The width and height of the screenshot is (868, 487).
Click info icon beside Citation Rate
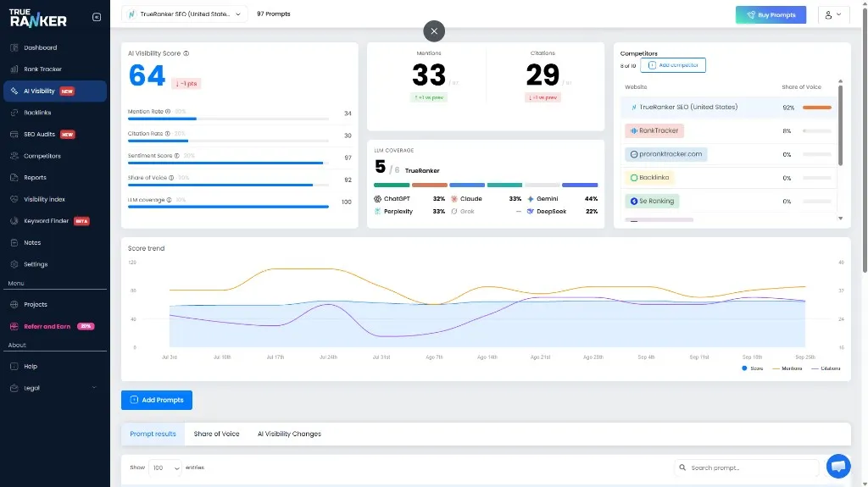coord(167,134)
